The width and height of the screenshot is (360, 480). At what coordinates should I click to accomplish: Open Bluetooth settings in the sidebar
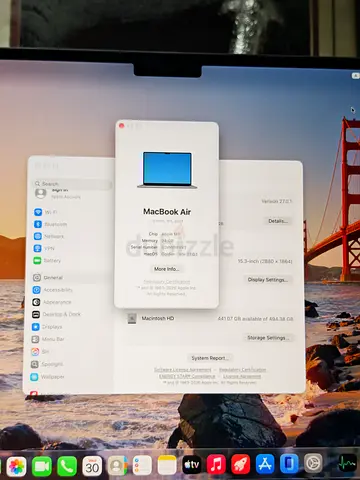(50, 224)
